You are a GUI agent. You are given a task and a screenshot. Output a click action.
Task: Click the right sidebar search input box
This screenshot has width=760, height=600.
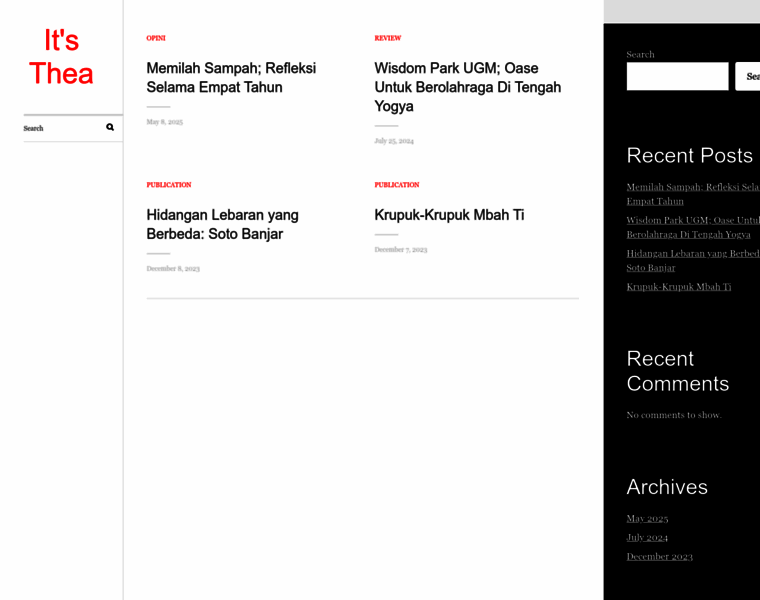(677, 77)
